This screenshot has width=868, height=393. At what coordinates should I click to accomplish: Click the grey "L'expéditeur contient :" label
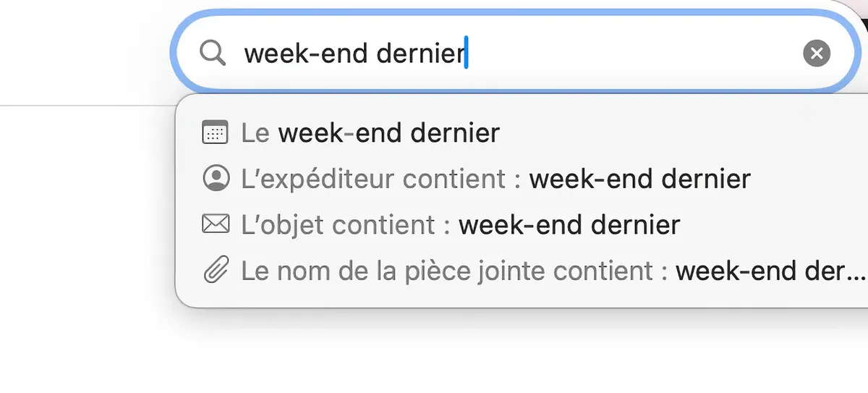click(x=381, y=179)
